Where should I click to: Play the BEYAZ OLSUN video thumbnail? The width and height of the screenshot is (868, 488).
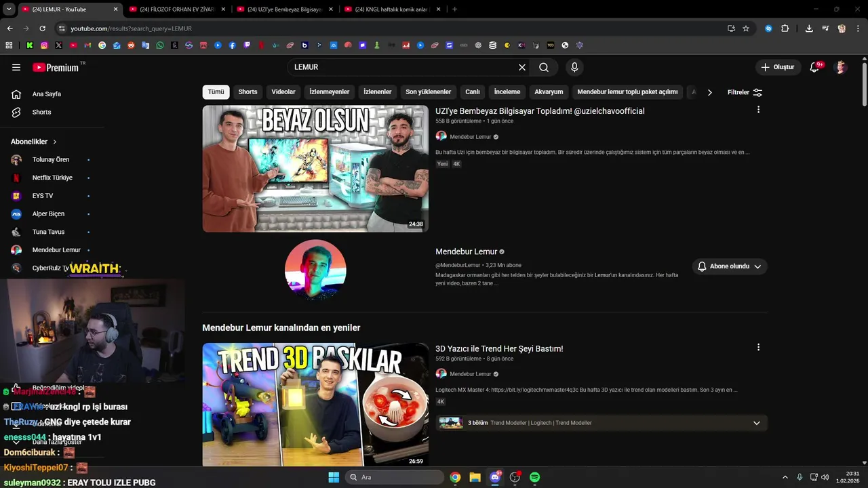point(315,169)
